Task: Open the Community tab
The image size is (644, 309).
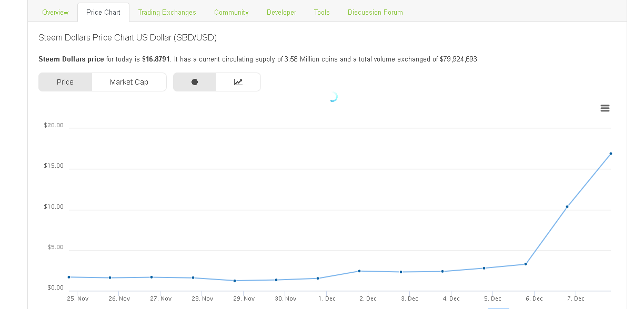Action: click(231, 12)
